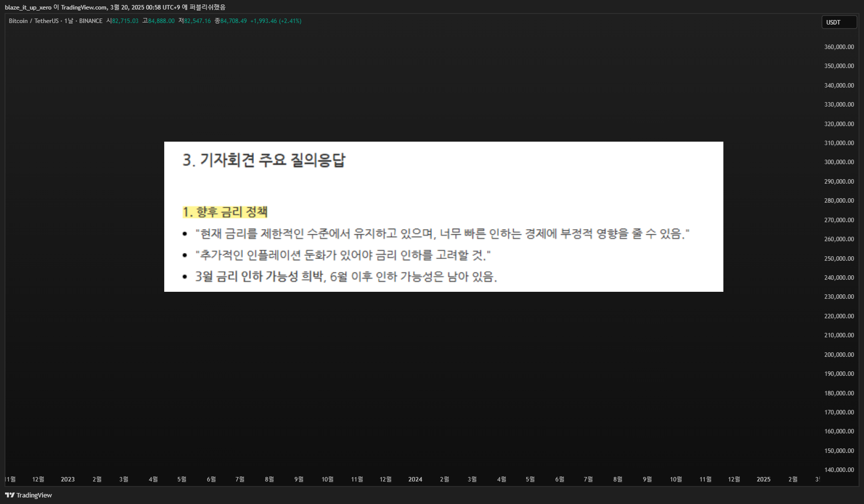This screenshot has width=864, height=504.
Task: Click the TradingView.com text in header
Action: pos(84,8)
